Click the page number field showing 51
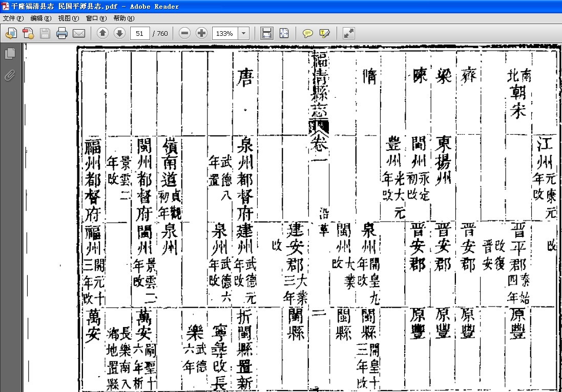 [x=140, y=33]
